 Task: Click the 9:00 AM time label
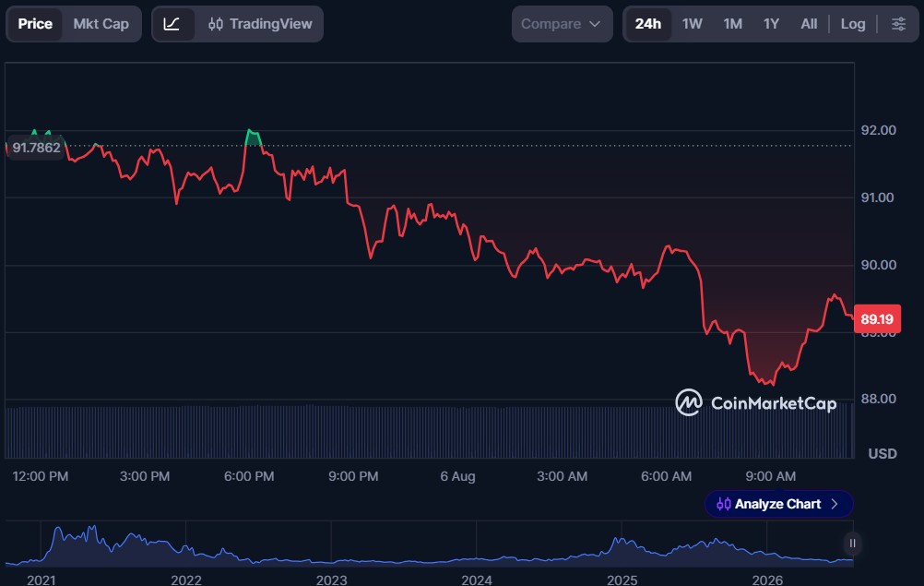point(770,476)
